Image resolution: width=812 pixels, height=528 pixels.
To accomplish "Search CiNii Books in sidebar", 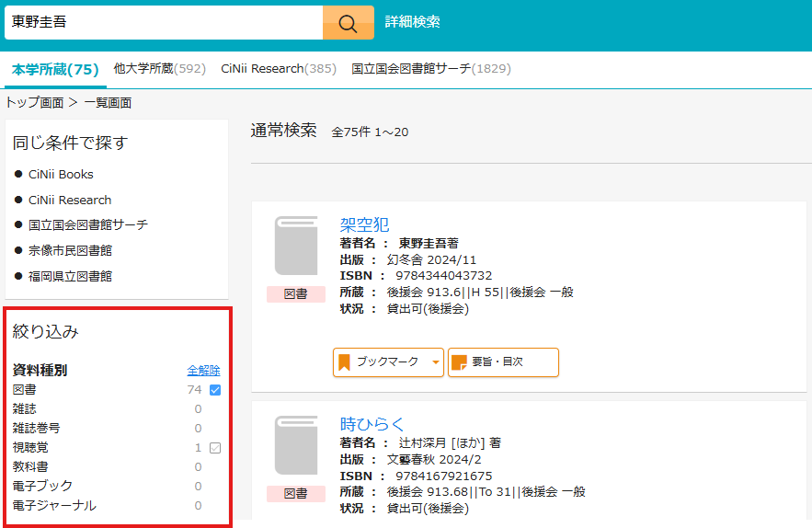I will tap(61, 174).
